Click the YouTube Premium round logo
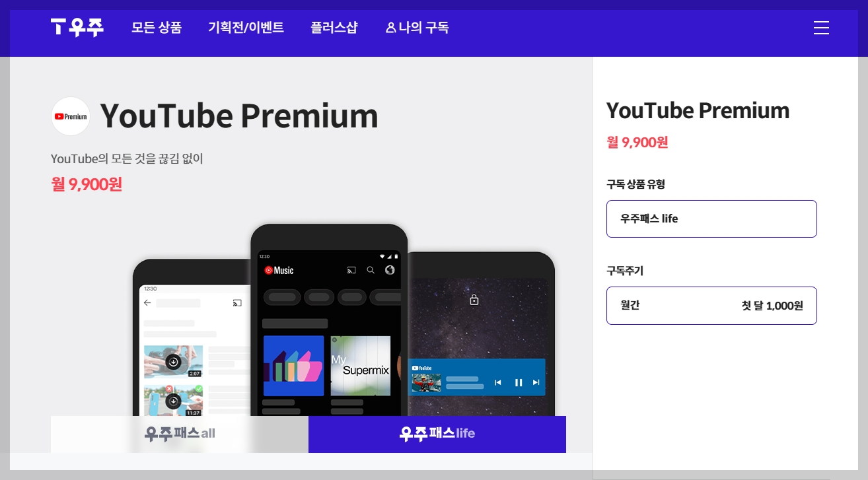The height and width of the screenshot is (480, 868). click(71, 116)
